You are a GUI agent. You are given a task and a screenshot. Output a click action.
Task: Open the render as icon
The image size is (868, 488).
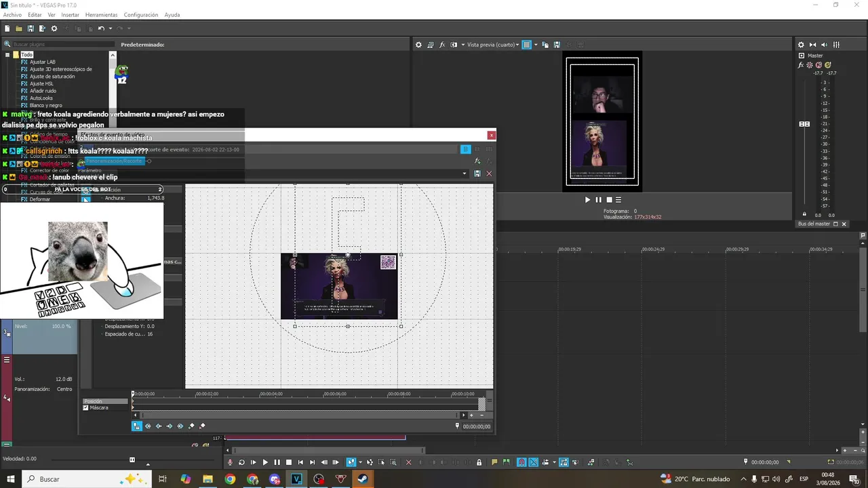click(x=42, y=28)
